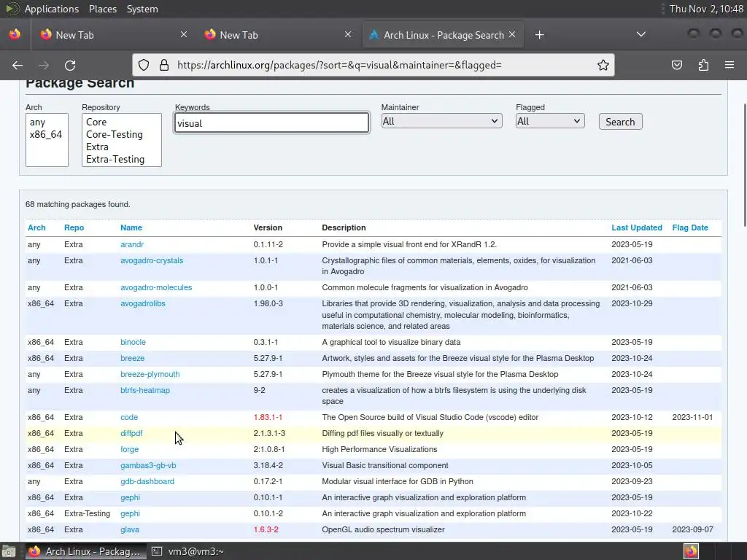Click the Firefox View icon
The width and height of the screenshot is (747, 560).
point(15,34)
